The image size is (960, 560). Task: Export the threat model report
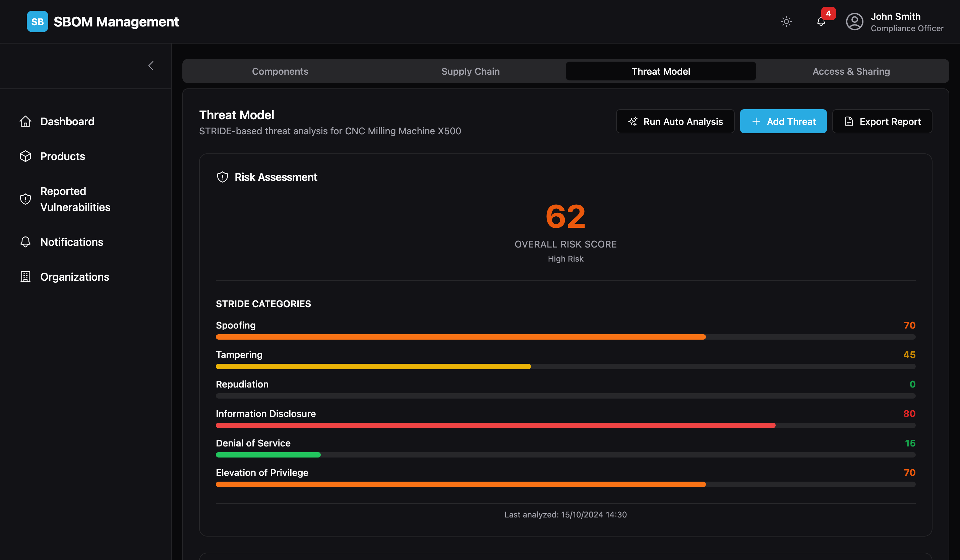tap(882, 121)
